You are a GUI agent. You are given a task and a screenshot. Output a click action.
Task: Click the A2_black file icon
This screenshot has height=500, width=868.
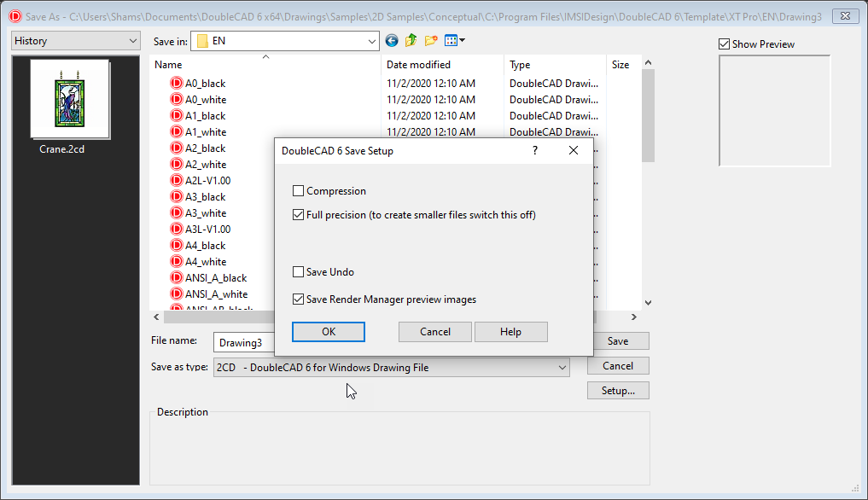177,148
